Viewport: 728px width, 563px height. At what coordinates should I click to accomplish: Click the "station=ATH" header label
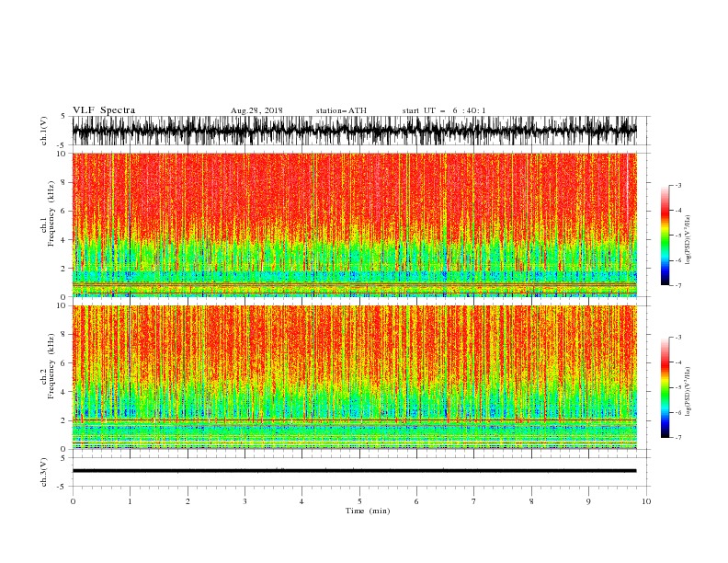tap(341, 110)
